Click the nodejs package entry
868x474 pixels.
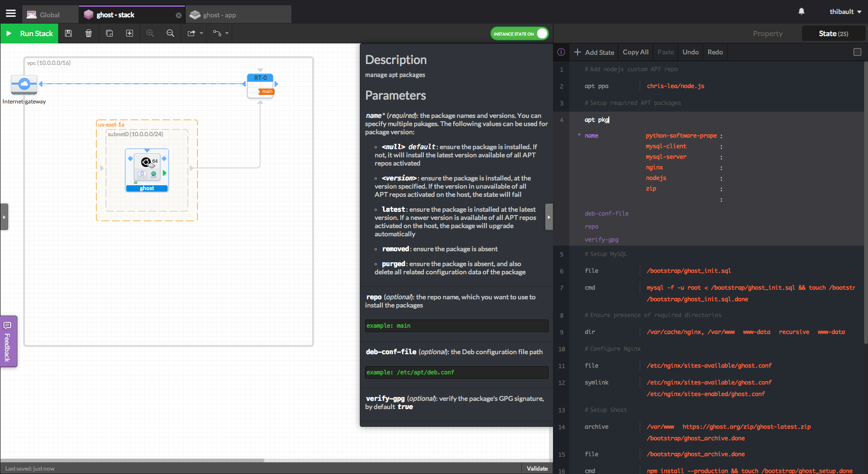[x=656, y=178]
